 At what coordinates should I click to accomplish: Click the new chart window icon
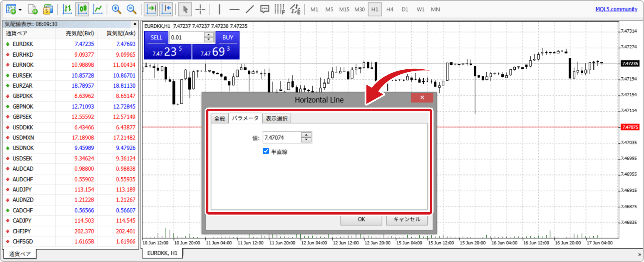click(11, 9)
